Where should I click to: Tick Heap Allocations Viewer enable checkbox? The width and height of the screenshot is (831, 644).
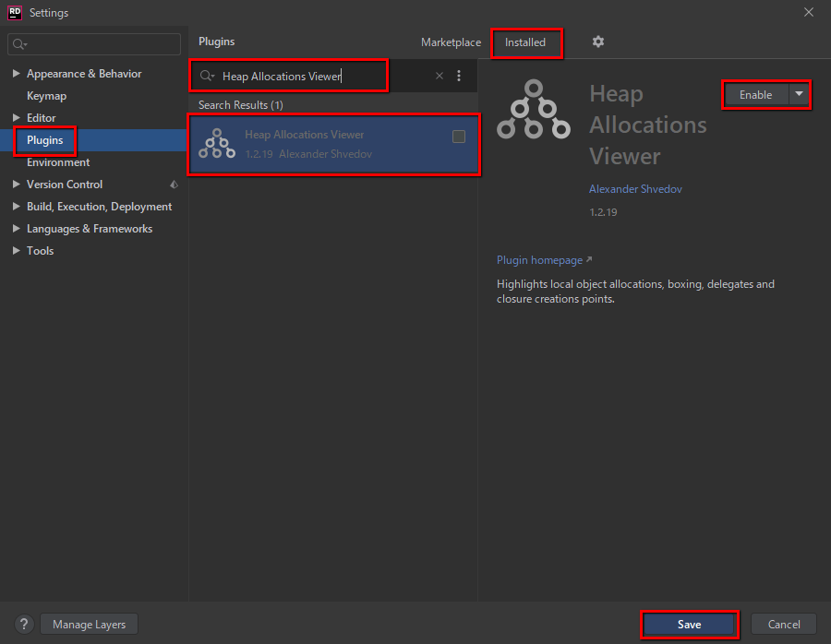pyautogui.click(x=459, y=137)
